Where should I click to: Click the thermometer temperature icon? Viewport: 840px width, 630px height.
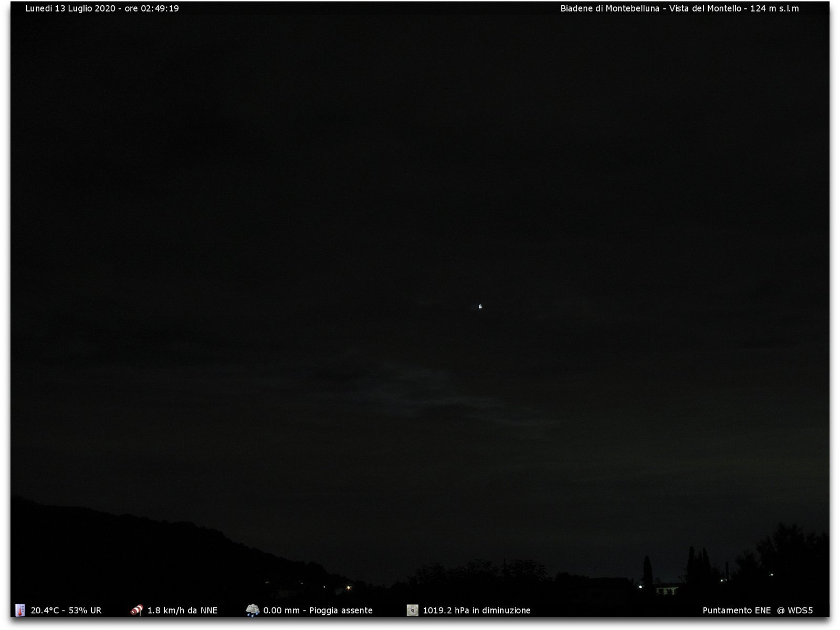click(x=20, y=610)
